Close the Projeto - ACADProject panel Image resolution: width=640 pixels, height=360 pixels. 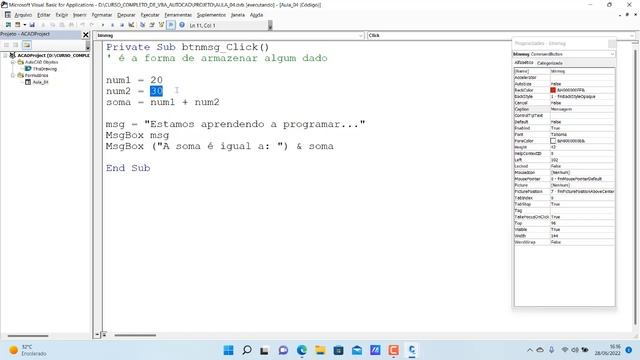[86, 35]
